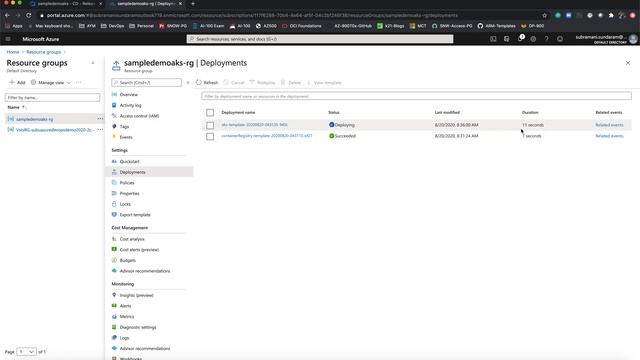Focus the Filter by name field

pyautogui.click(x=52, y=98)
